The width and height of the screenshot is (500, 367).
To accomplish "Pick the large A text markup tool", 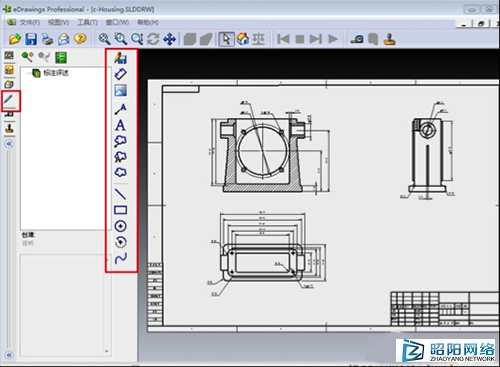I will point(120,125).
